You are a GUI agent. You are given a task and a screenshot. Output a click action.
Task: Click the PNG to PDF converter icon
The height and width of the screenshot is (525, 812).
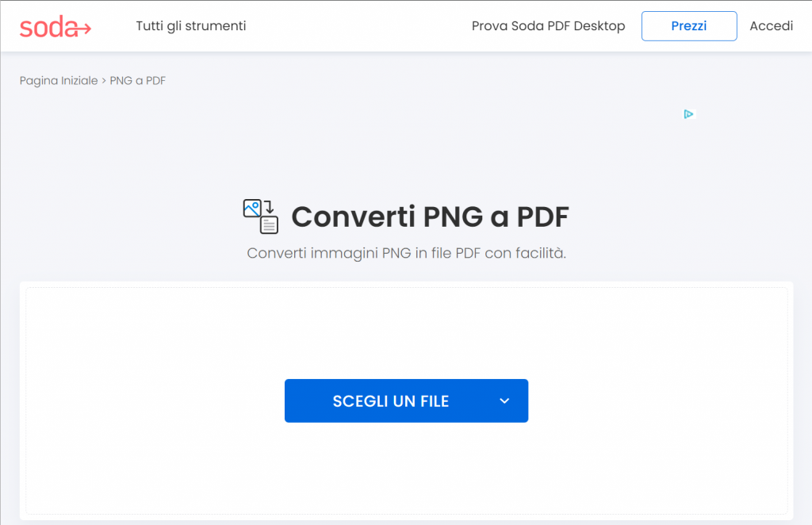pos(260,216)
